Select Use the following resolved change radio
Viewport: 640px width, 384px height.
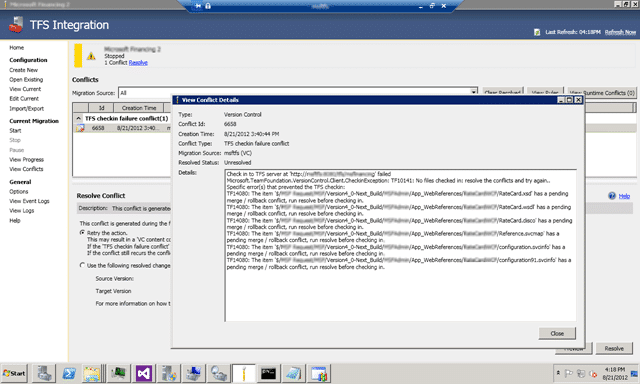pyautogui.click(x=82, y=265)
